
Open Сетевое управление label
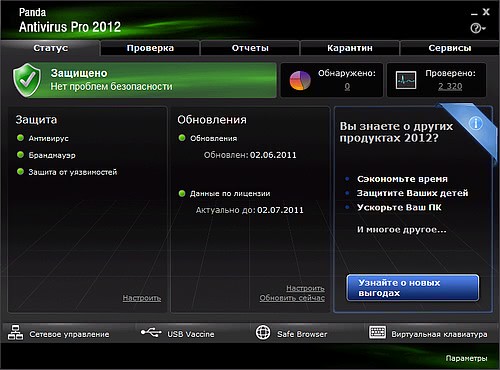(69, 334)
